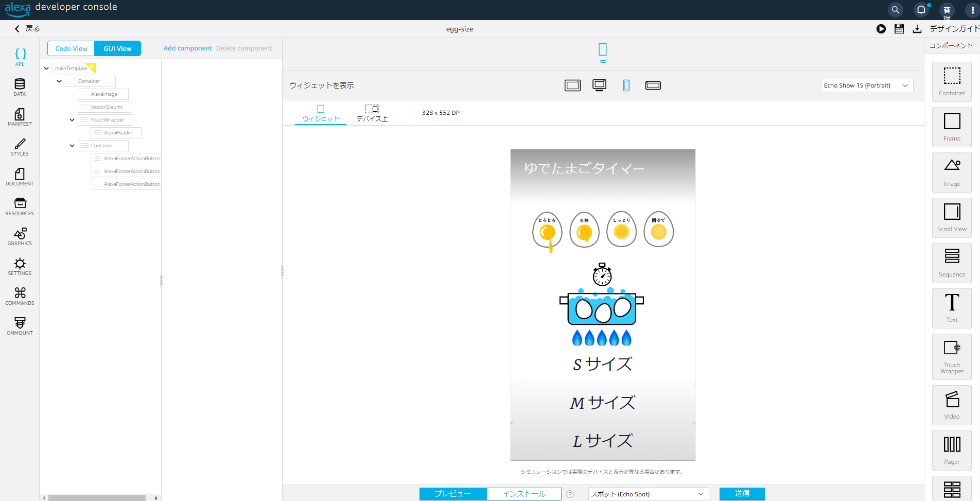
Task: Select the first AlexaFooterActionButton item
Action: [x=126, y=158]
